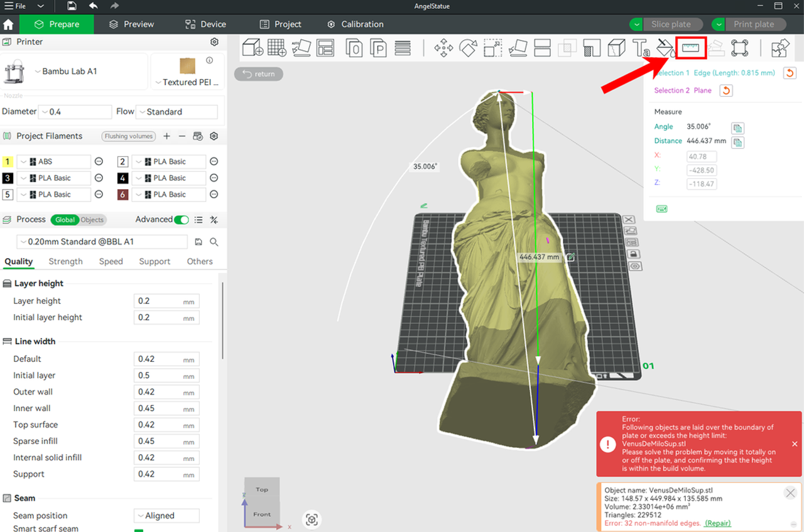The height and width of the screenshot is (532, 804).
Task: Open the Speed settings tab
Action: point(111,261)
